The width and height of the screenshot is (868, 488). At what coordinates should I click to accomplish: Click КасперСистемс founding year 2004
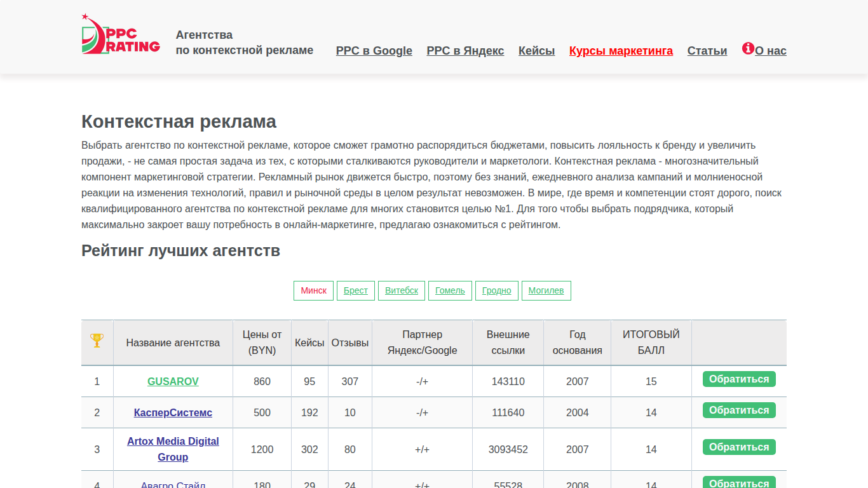tap(578, 412)
